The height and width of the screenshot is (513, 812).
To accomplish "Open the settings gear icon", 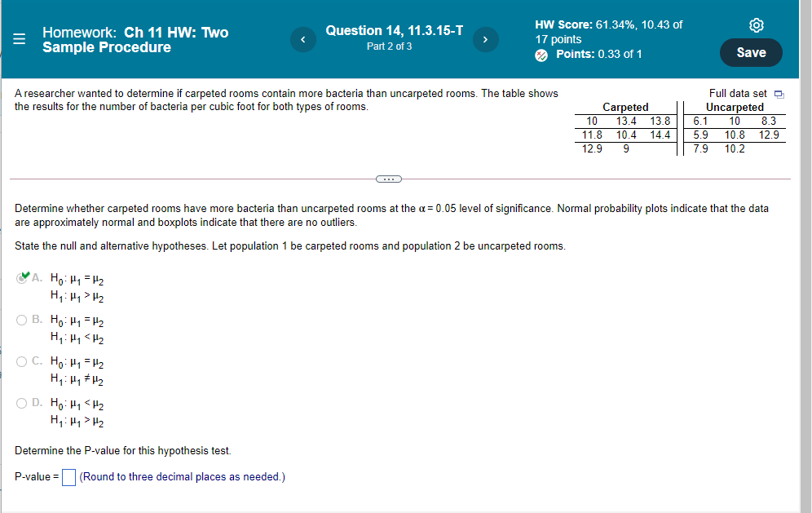I will pos(756,25).
